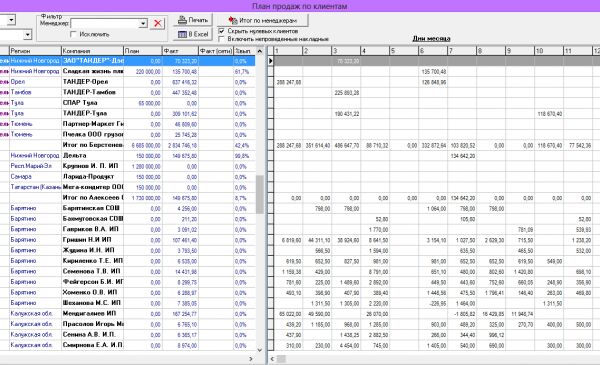Expand the lower combo box left of Фильтр
The image size is (600, 365).
pos(27,35)
